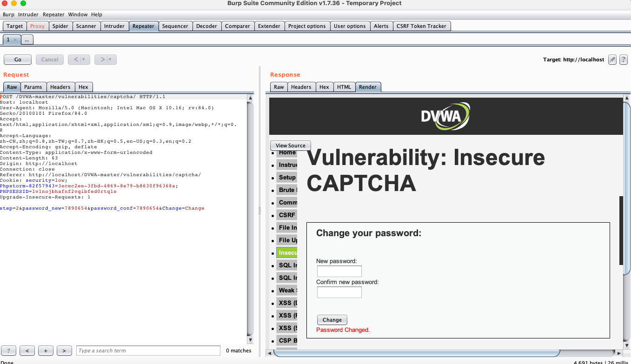Open new Repeater tab with ellipsis
Viewport: 631px width, 364px height.
click(x=27, y=40)
